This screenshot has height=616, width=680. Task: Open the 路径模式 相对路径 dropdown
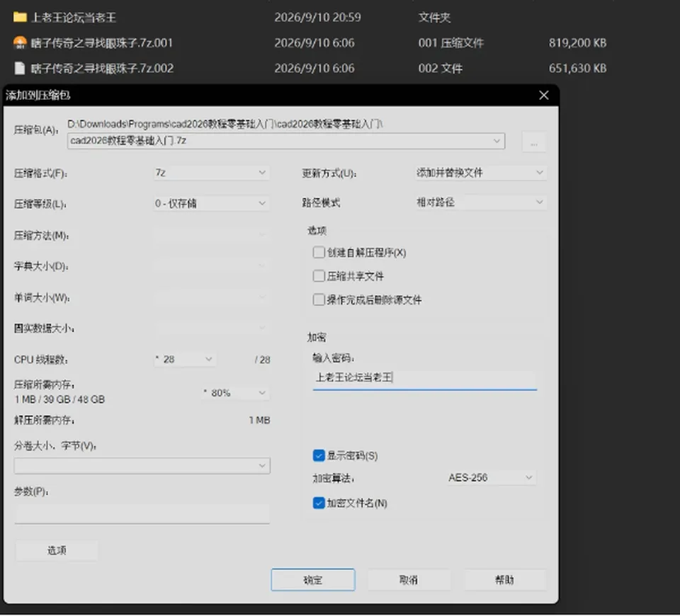tap(481, 202)
